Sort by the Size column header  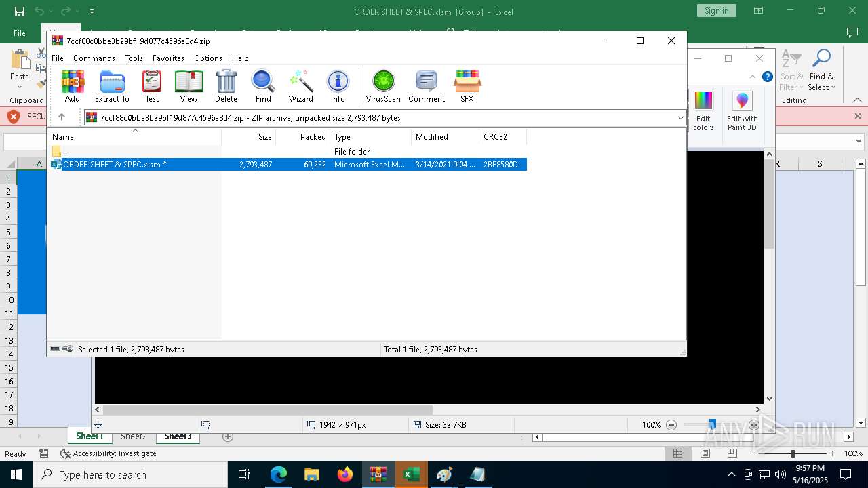click(249, 137)
